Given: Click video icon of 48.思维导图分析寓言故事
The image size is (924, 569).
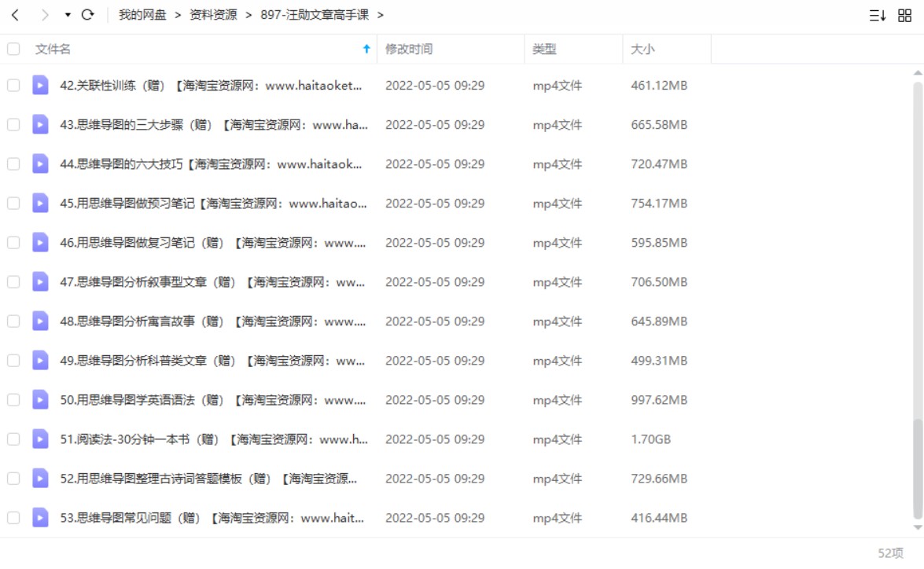Looking at the screenshot, I should 40,321.
